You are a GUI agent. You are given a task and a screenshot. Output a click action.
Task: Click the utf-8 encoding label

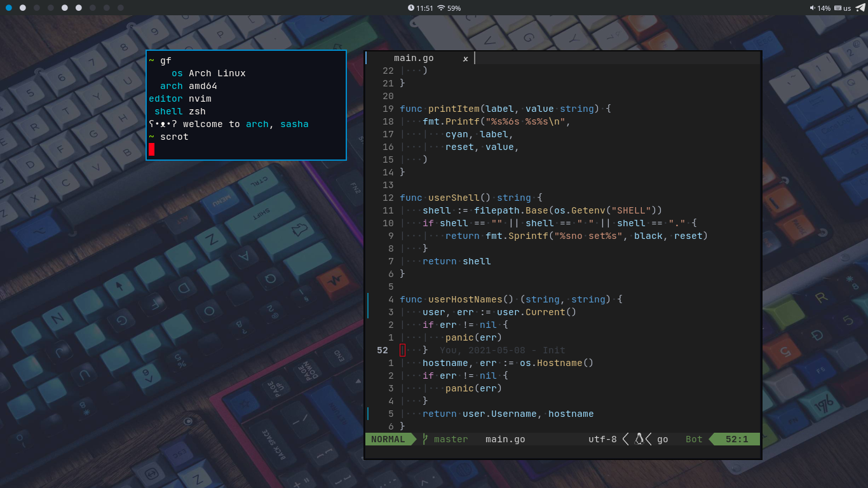pyautogui.click(x=602, y=439)
